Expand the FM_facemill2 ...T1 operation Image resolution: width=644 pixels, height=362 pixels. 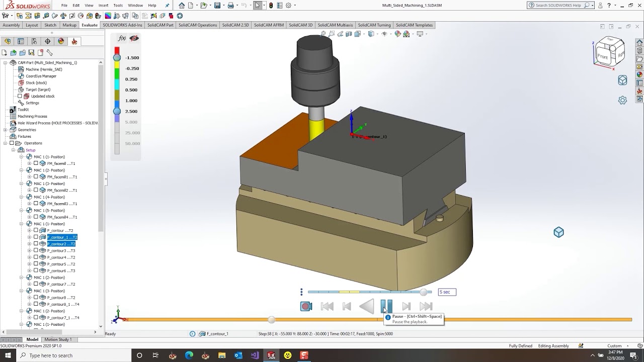29,190
